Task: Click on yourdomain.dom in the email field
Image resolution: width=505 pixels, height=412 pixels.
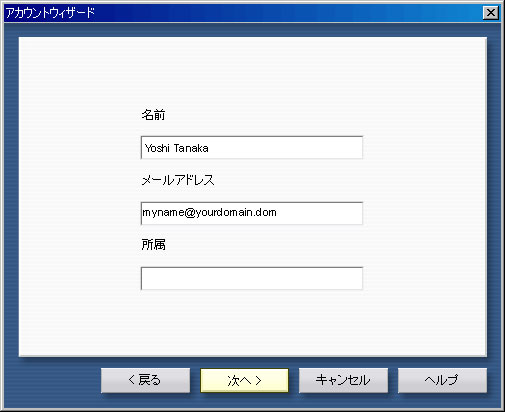Action: coord(236,213)
